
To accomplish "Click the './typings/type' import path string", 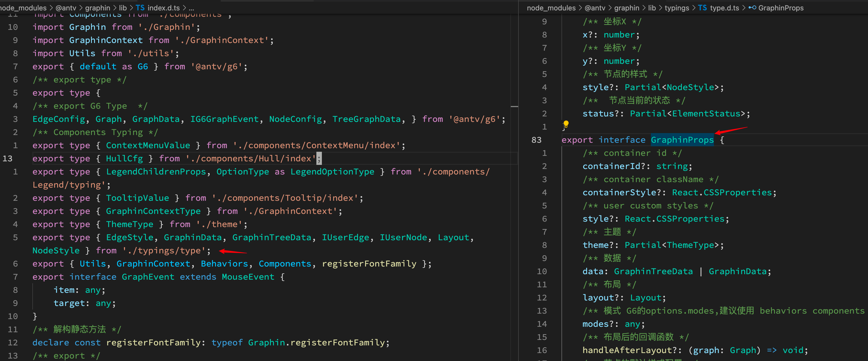I will (x=164, y=251).
